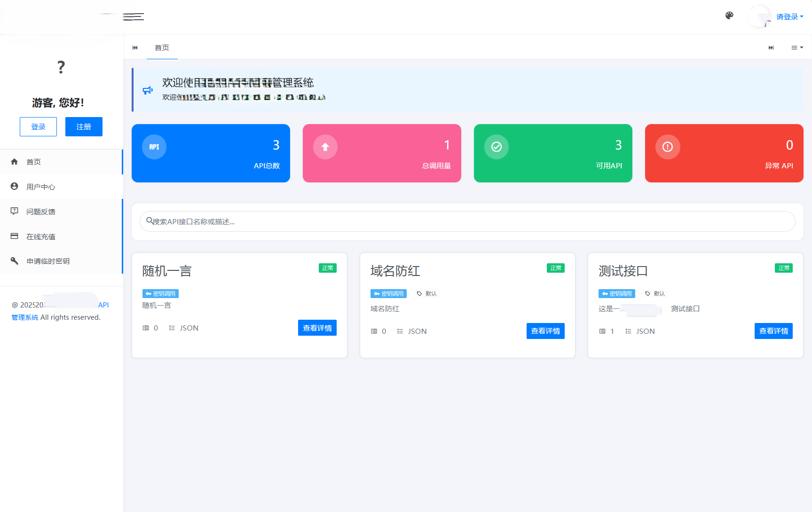Image resolution: width=812 pixels, height=512 pixels.
Task: Click 密钥调用 tag on 随机一言 card
Action: (160, 293)
